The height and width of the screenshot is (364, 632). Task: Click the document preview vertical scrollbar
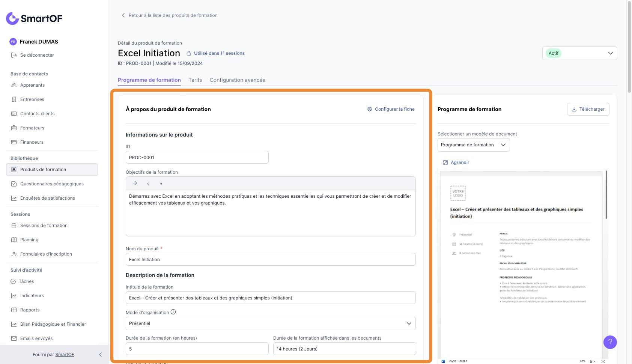pyautogui.click(x=606, y=195)
